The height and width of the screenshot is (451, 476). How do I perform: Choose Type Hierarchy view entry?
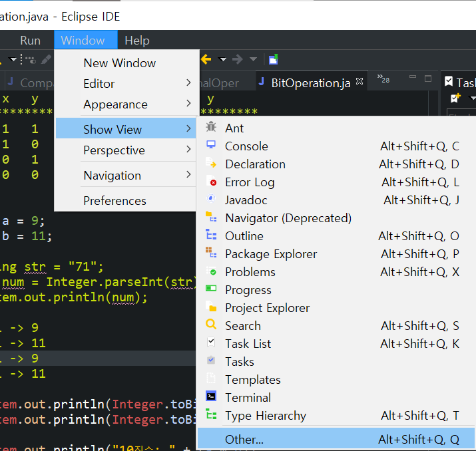coord(336,416)
